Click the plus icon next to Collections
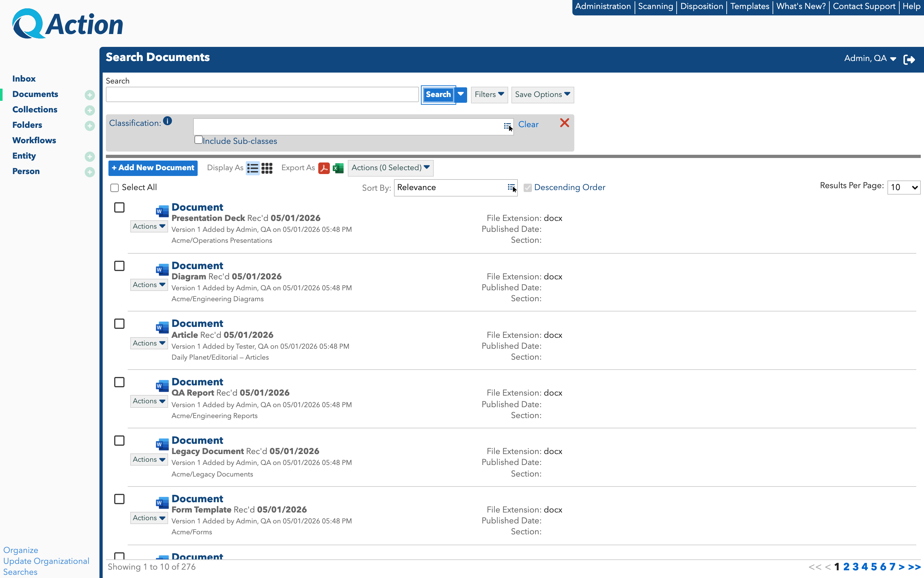The height and width of the screenshot is (578, 924). (x=90, y=110)
